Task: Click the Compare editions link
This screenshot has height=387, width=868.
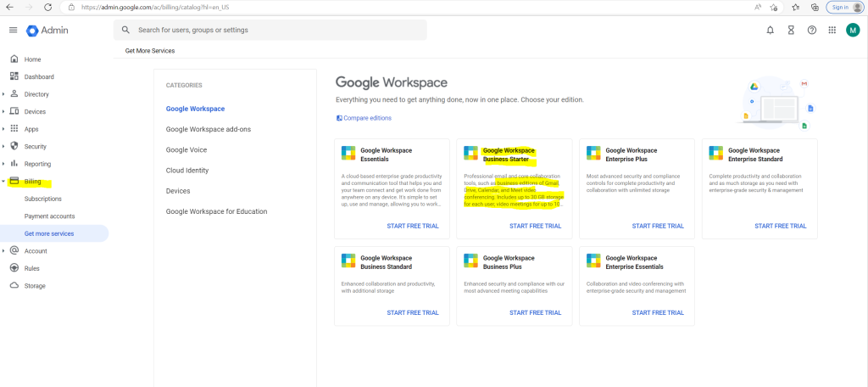Action: pos(364,118)
